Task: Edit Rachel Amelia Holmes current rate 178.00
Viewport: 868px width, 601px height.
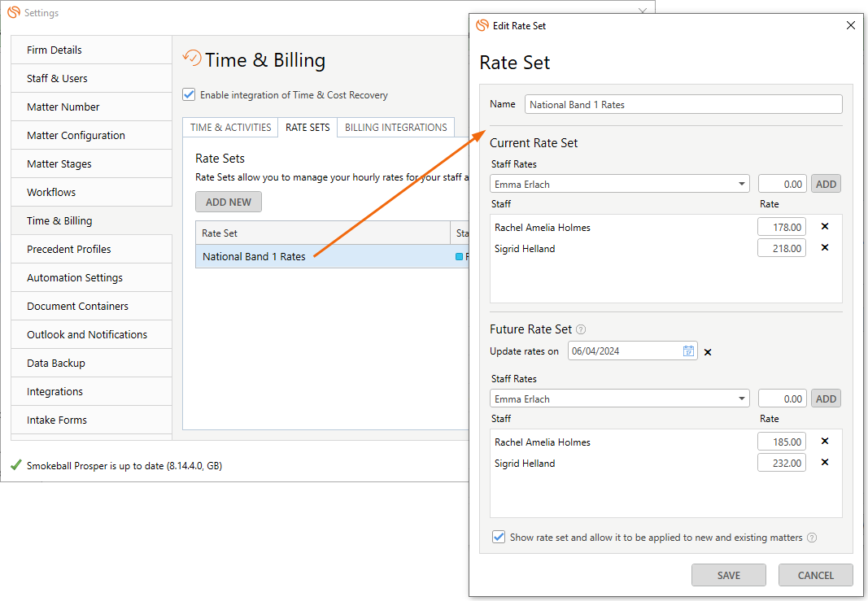Action: (x=782, y=227)
